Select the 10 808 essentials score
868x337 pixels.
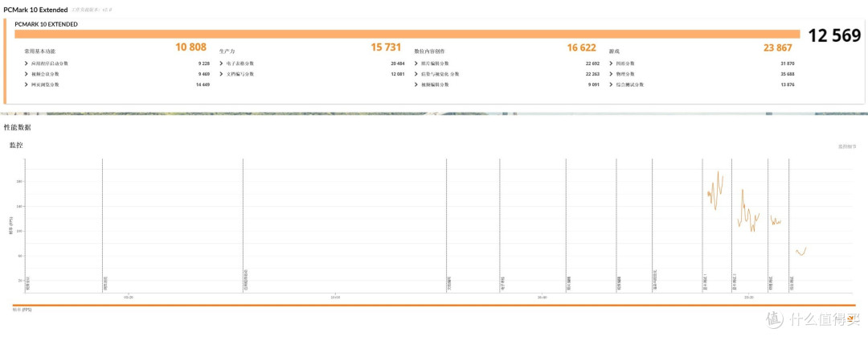[191, 47]
